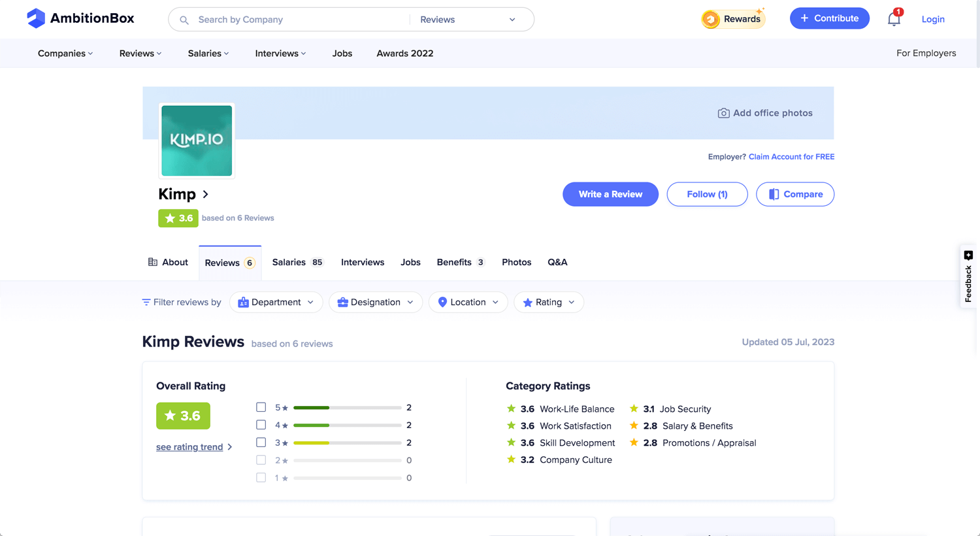The image size is (980, 536).
Task: Click the large Overall Rating 3.6 badge
Action: click(183, 416)
